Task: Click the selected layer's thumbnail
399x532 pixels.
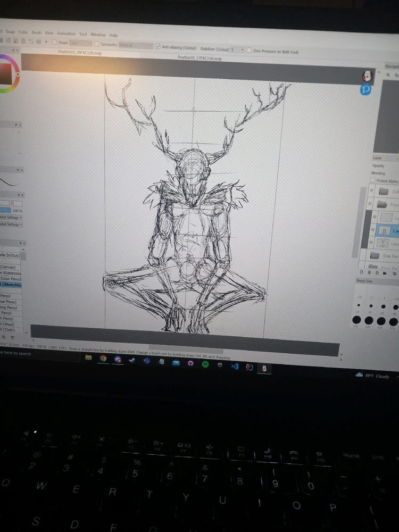Action: click(x=385, y=230)
